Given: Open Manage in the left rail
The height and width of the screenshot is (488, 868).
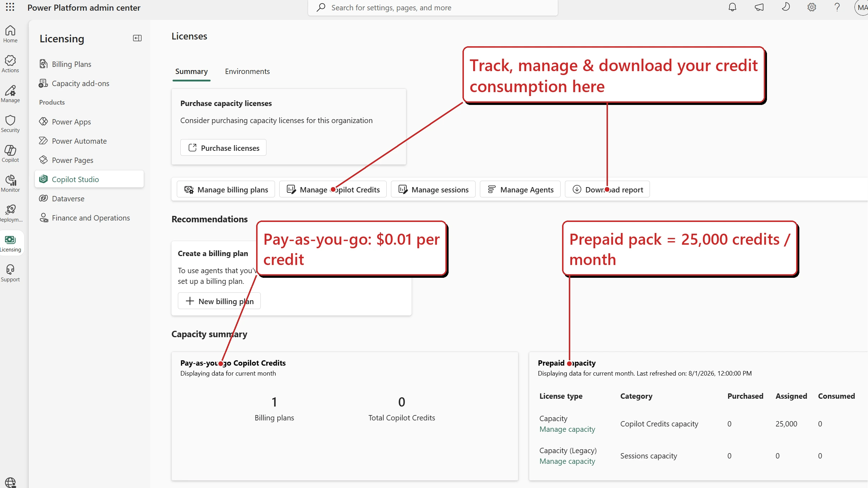Looking at the screenshot, I should [10, 94].
